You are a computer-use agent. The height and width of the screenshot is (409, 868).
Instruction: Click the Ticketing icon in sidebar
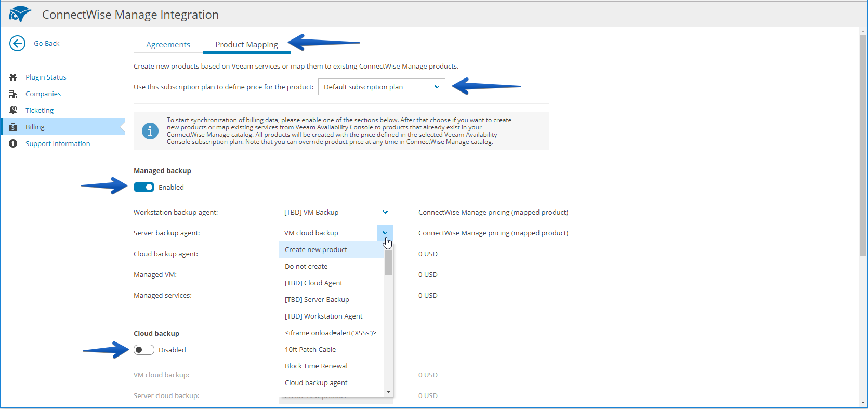click(x=13, y=110)
